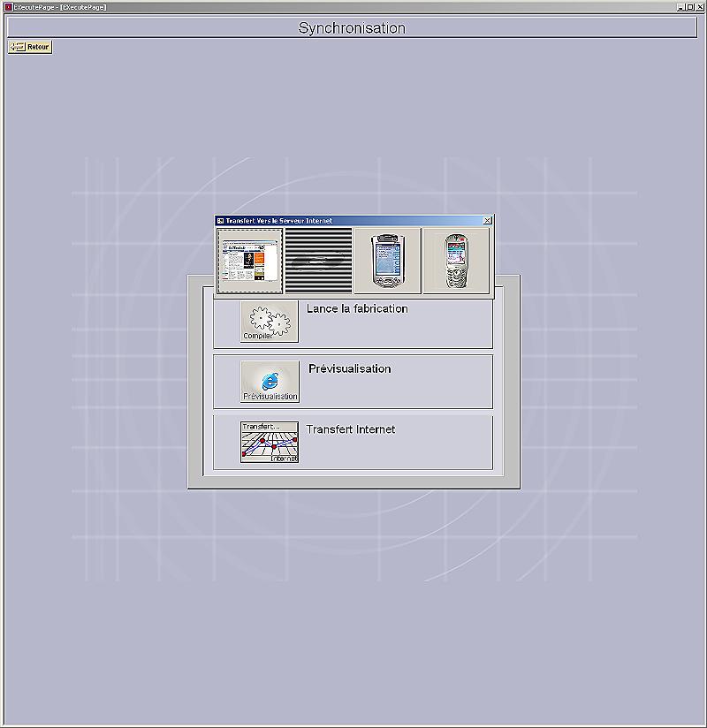Select the striped placeholder thumbnail in transfer dialog
Screen dimensions: 707x728
pos(318,261)
